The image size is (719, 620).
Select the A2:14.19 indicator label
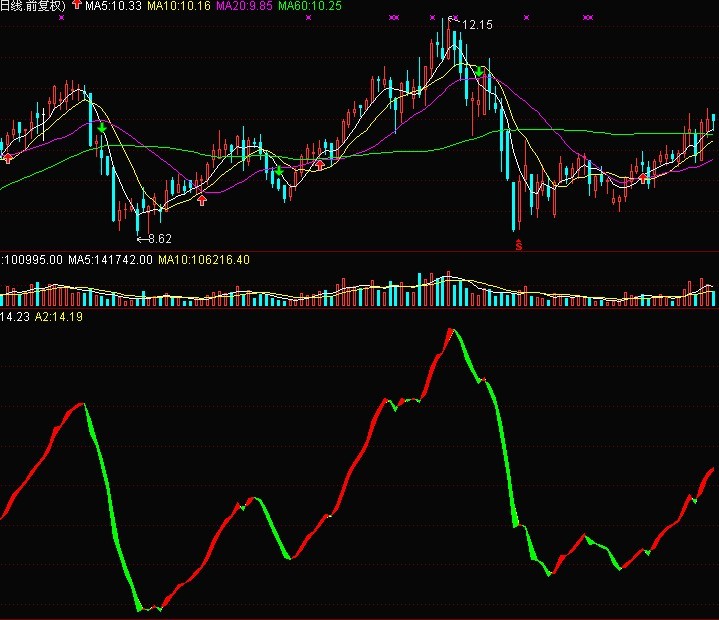point(59,317)
